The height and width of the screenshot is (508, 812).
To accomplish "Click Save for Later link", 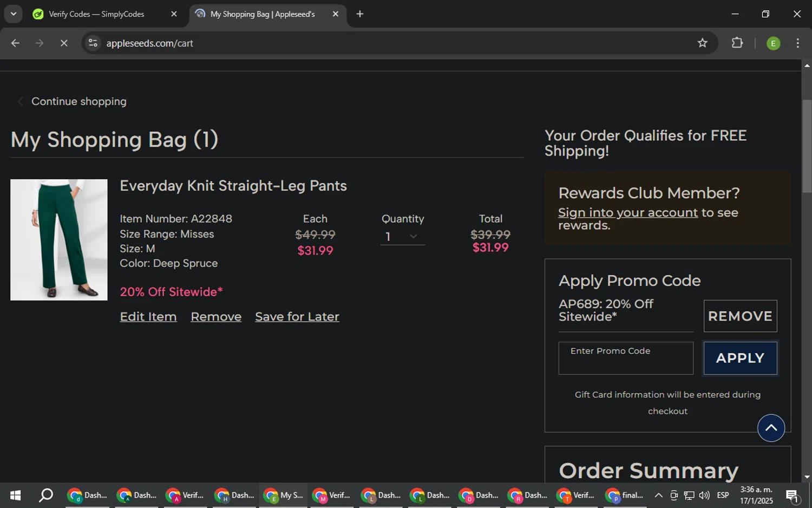I will (x=297, y=316).
